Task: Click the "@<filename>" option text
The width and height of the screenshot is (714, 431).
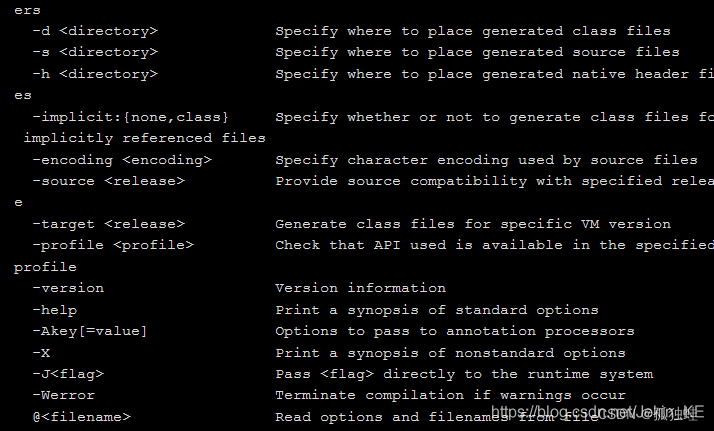Action: pyautogui.click(x=81, y=417)
